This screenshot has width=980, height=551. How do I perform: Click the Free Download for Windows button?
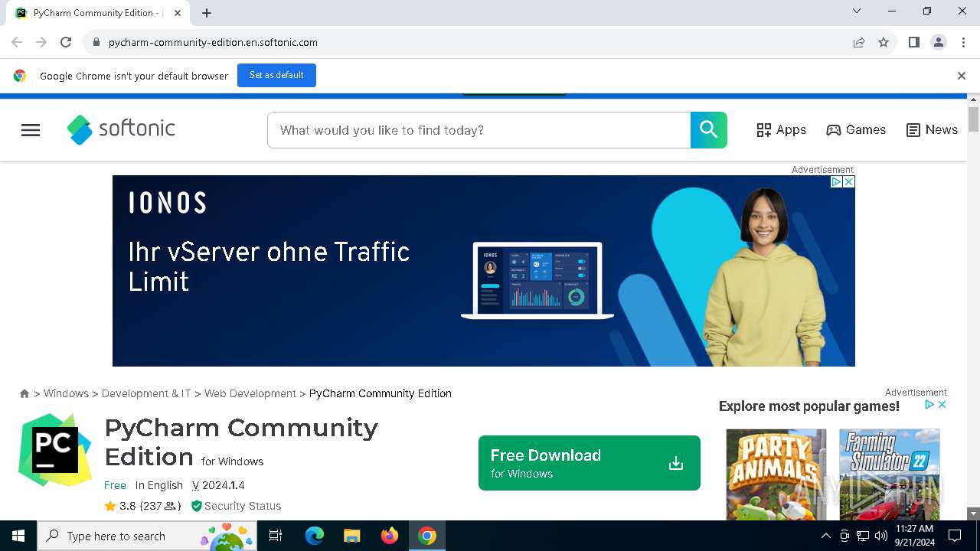click(x=590, y=463)
